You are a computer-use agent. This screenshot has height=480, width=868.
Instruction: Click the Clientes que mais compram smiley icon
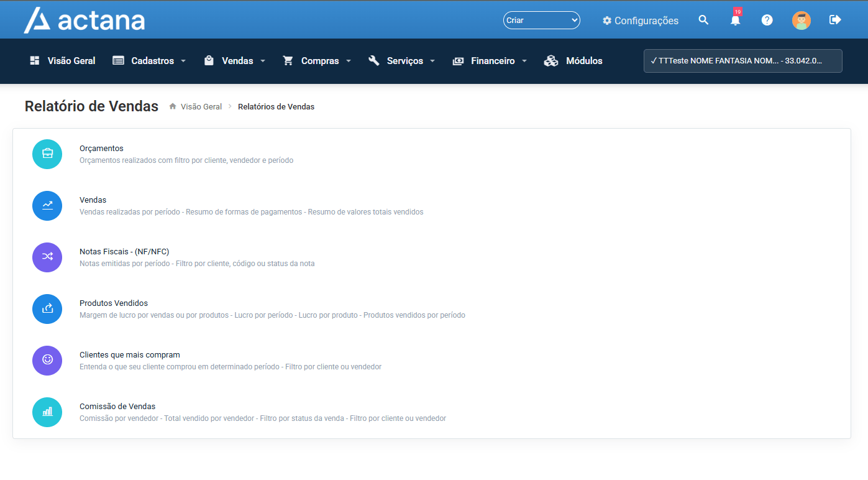click(x=47, y=361)
